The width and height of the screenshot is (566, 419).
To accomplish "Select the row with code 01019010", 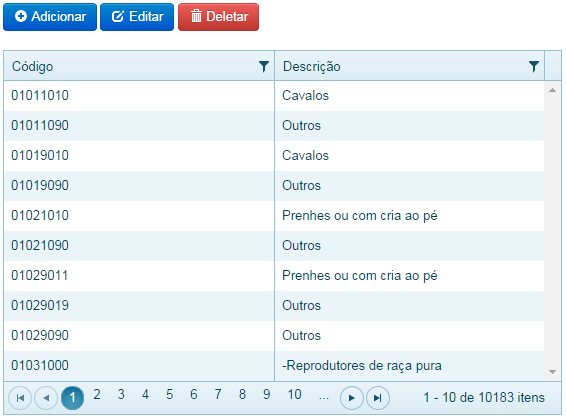I will [x=274, y=156].
